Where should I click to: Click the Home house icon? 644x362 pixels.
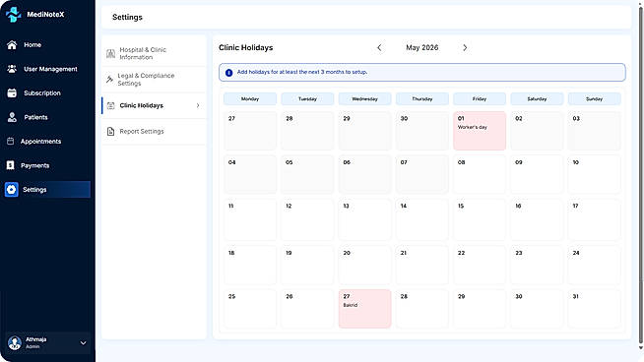coord(12,44)
